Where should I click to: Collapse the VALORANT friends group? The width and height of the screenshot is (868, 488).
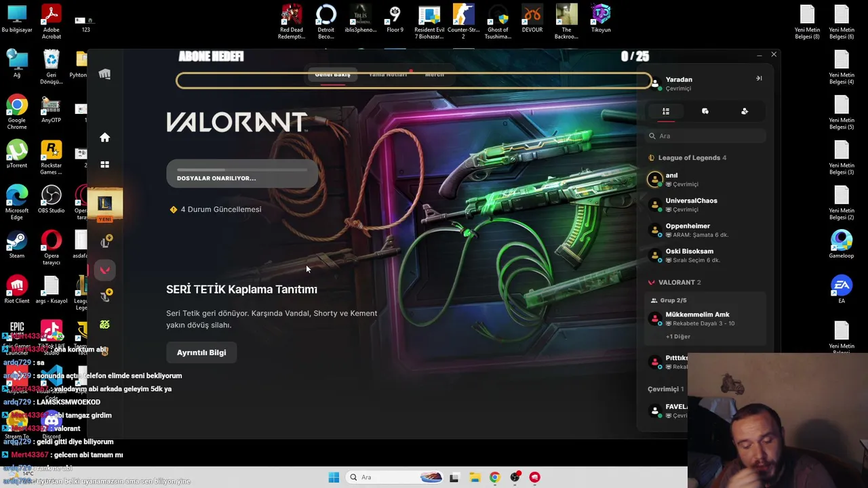(x=675, y=283)
